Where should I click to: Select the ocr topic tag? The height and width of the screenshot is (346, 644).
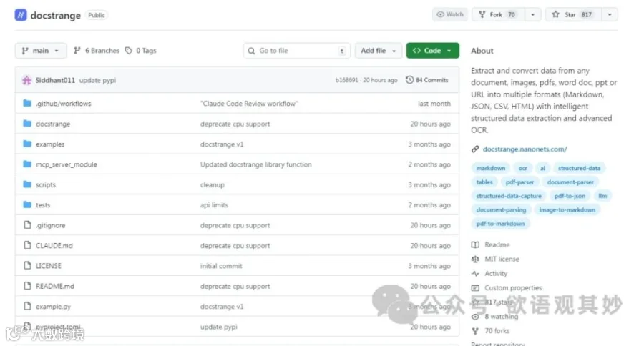522,168
